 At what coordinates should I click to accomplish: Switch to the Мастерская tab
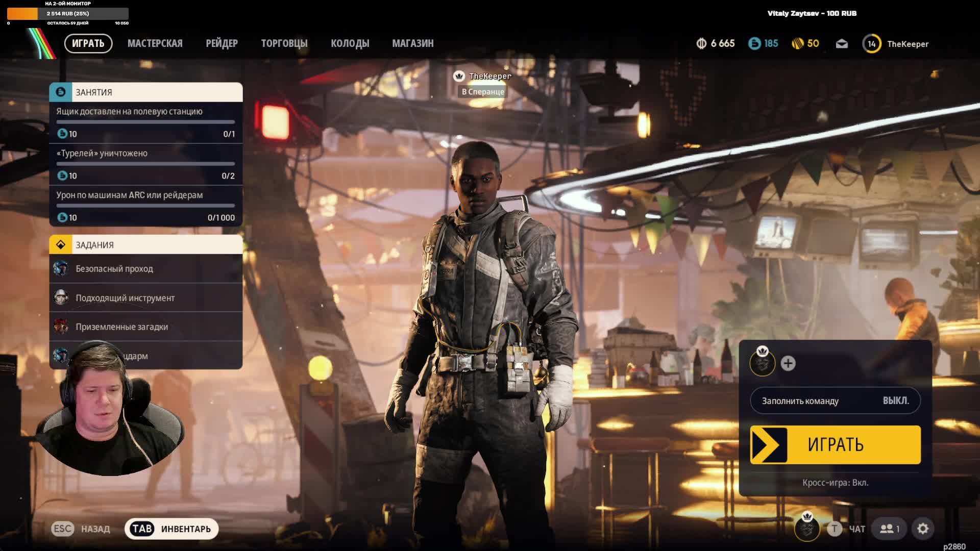(155, 43)
